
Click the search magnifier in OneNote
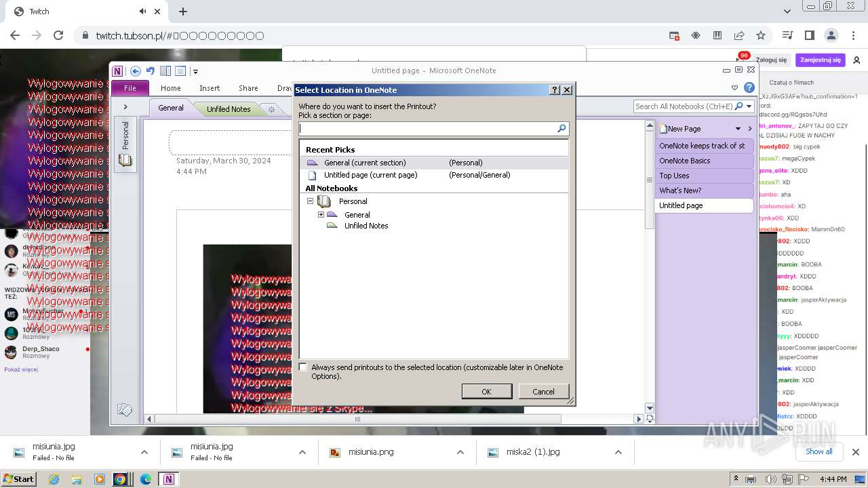pos(739,106)
